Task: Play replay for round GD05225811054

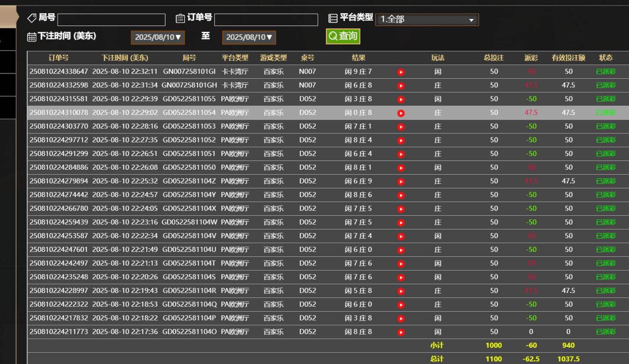Action: (401, 113)
